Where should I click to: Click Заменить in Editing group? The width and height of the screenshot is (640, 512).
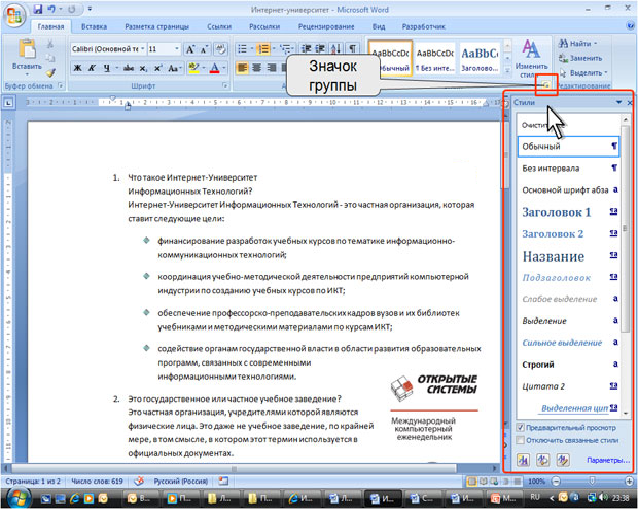click(580, 58)
